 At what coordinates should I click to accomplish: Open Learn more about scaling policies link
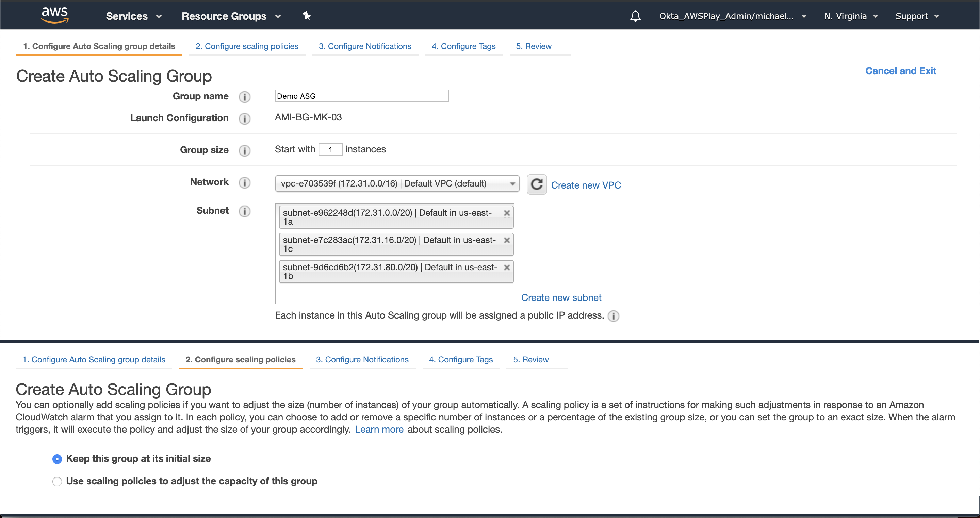379,430
